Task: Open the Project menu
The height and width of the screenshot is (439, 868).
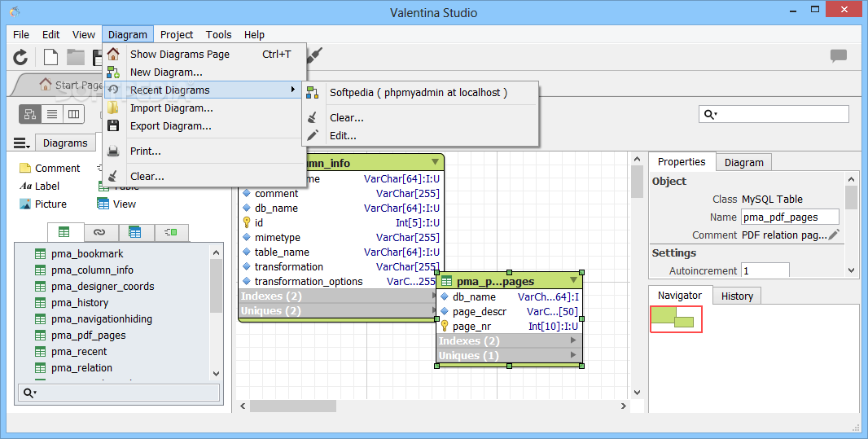Action: pos(177,34)
